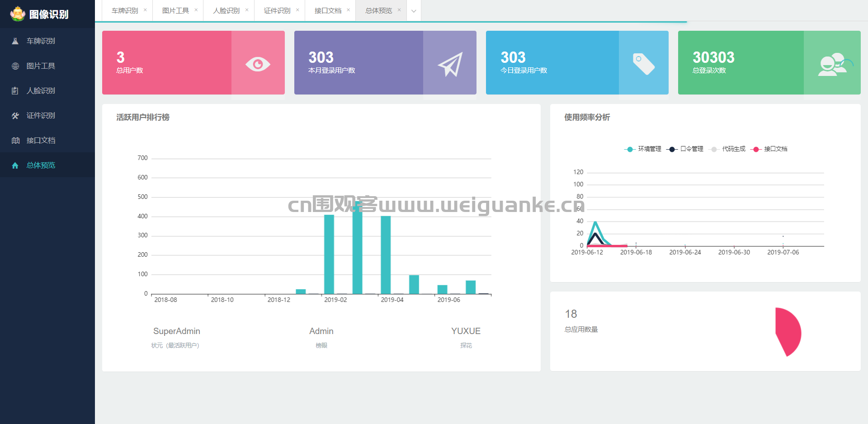Click the 图像识别 app logo icon
Viewport: 868px width, 424px height.
tap(18, 14)
